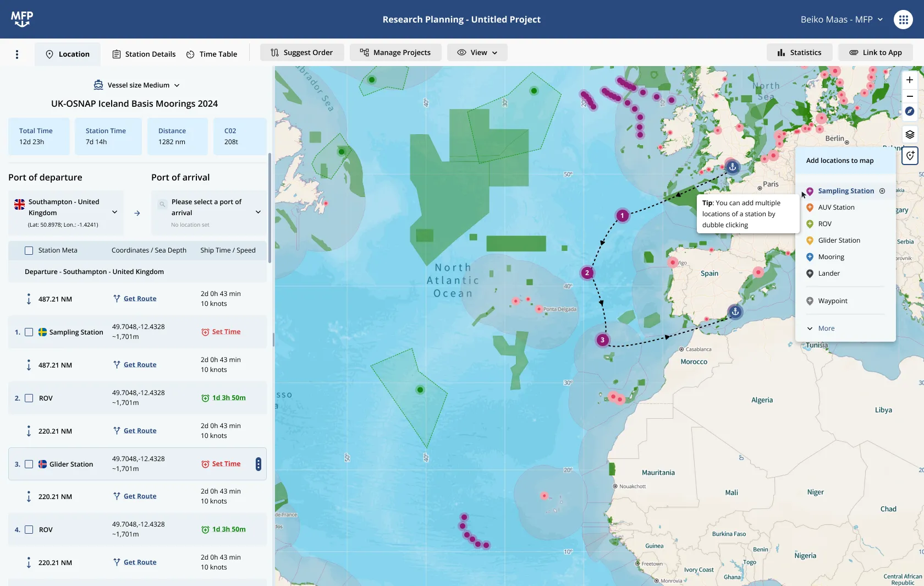Image resolution: width=924 pixels, height=586 pixels.
Task: Expand the Vessel size Medium dropdown
Action: click(x=137, y=85)
